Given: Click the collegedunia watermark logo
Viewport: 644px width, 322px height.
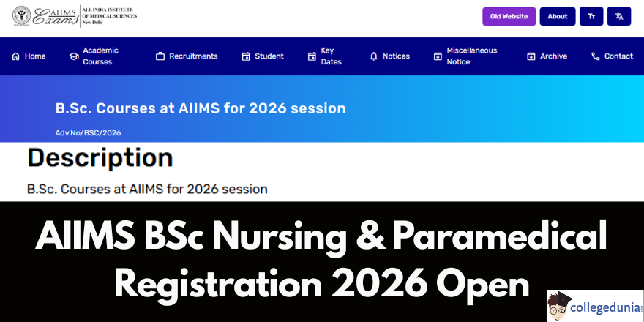Looking at the screenshot, I should coord(595,306).
